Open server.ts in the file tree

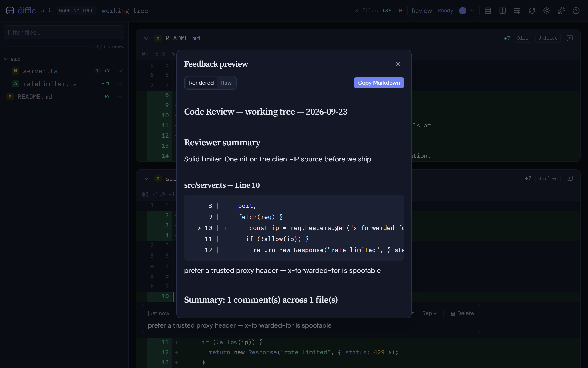[40, 71]
